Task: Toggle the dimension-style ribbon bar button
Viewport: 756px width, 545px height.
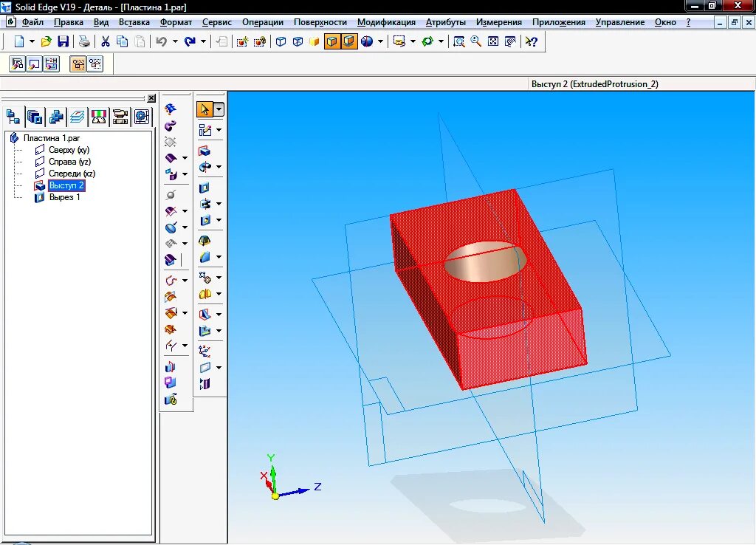Action: click(52, 64)
